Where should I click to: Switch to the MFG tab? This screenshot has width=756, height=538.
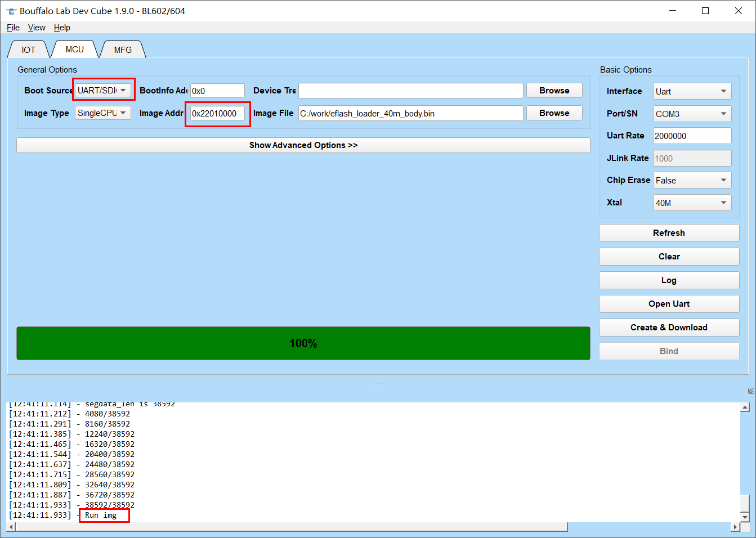[x=123, y=50]
